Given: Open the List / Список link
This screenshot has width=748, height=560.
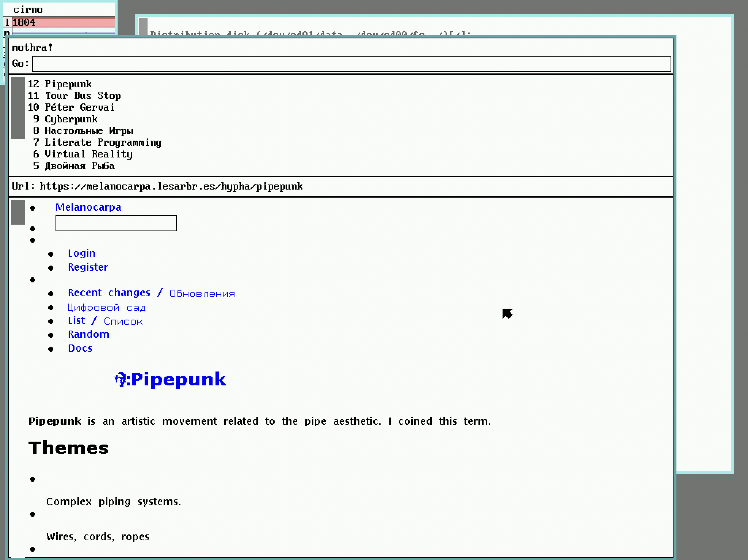Looking at the screenshot, I should (x=106, y=321).
